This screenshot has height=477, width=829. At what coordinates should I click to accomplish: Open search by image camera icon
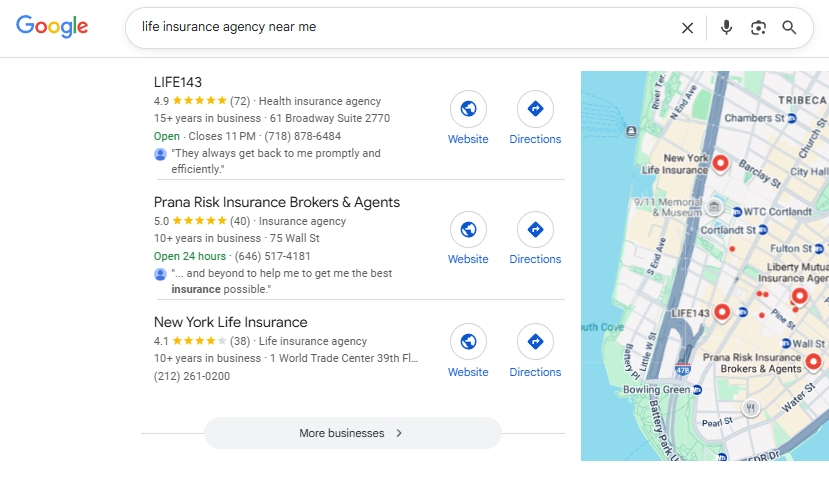pos(758,28)
